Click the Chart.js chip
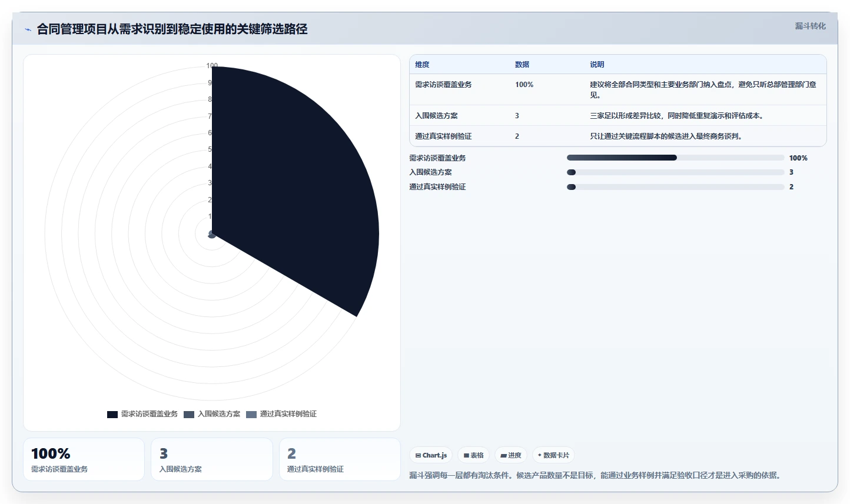 [431, 455]
